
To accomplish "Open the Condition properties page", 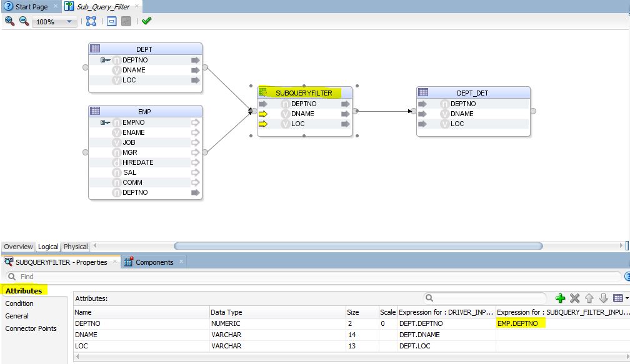I will point(19,303).
